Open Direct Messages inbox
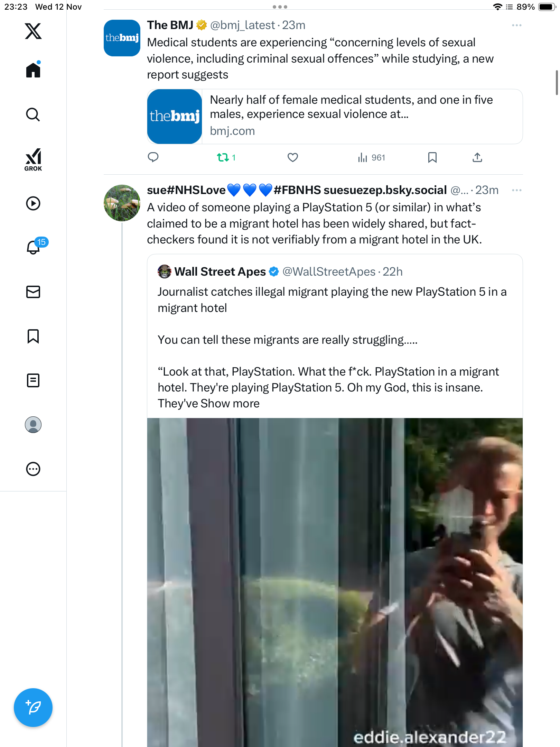Viewport: 560px width, 747px height. (33, 292)
